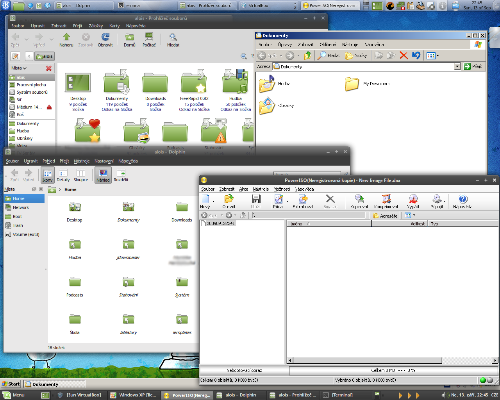Open the back-button dropdown arrow in Windows Dokumenty toolbar
The image size is (500, 400).
[x=281, y=56]
